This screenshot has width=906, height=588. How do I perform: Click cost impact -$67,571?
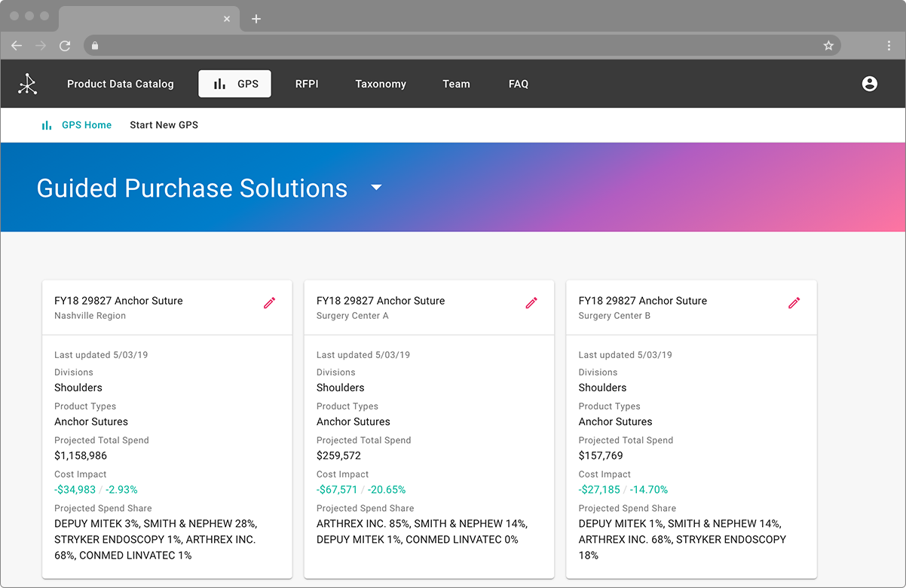(x=337, y=489)
